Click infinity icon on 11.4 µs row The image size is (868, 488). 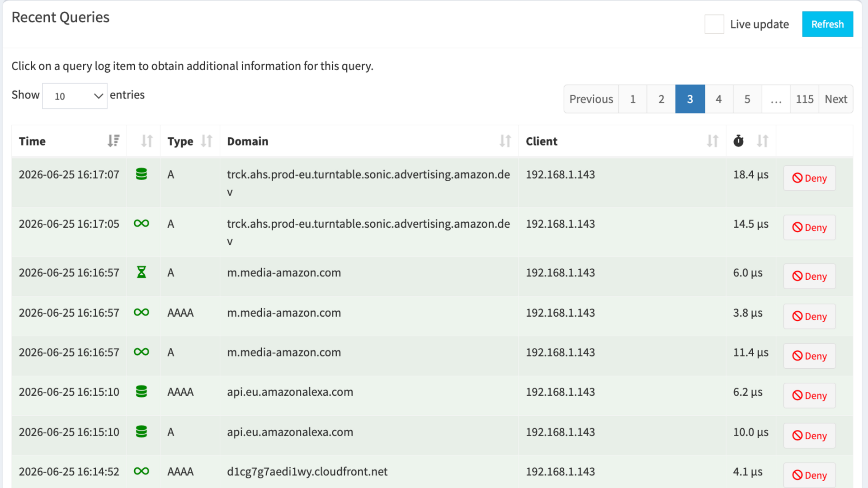(x=142, y=352)
